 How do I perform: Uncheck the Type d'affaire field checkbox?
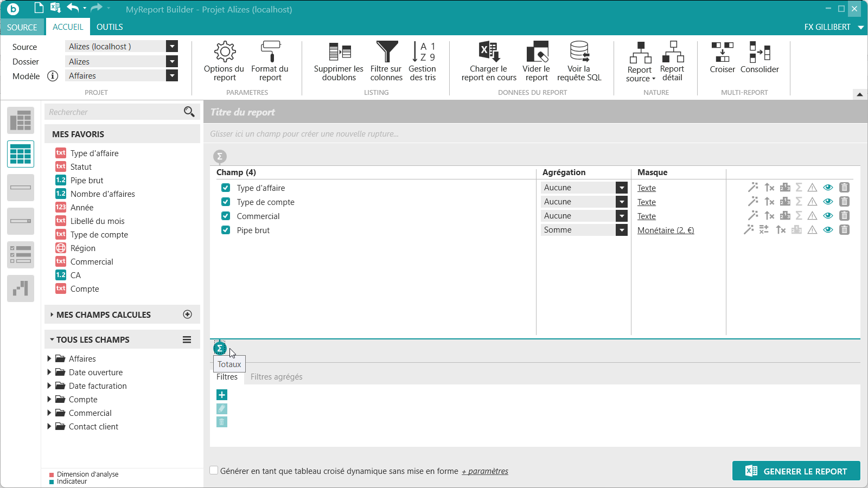click(226, 188)
